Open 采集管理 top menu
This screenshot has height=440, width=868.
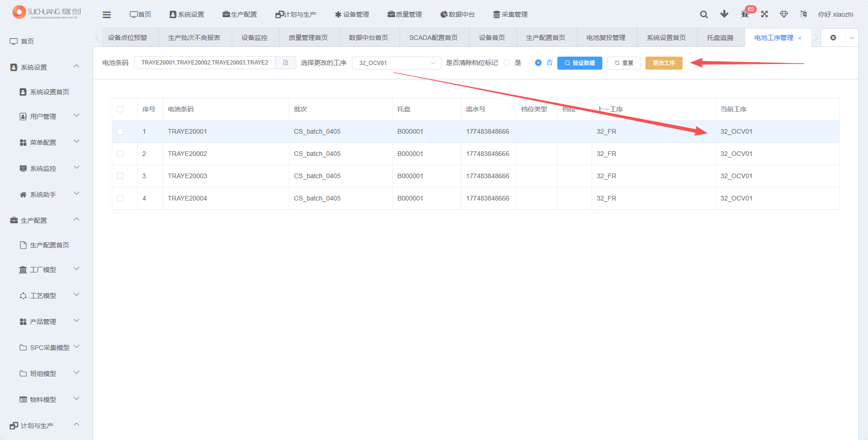tap(511, 14)
